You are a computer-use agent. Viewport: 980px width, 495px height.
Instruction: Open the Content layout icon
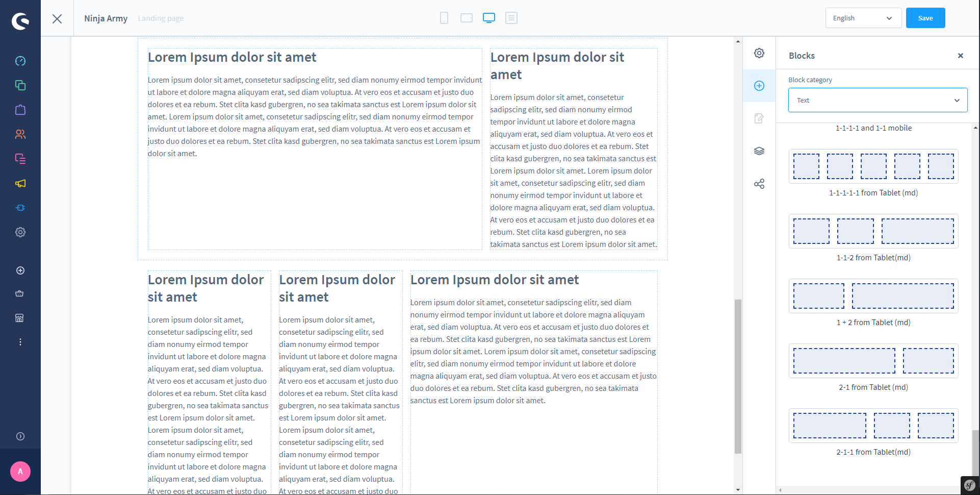click(x=20, y=159)
